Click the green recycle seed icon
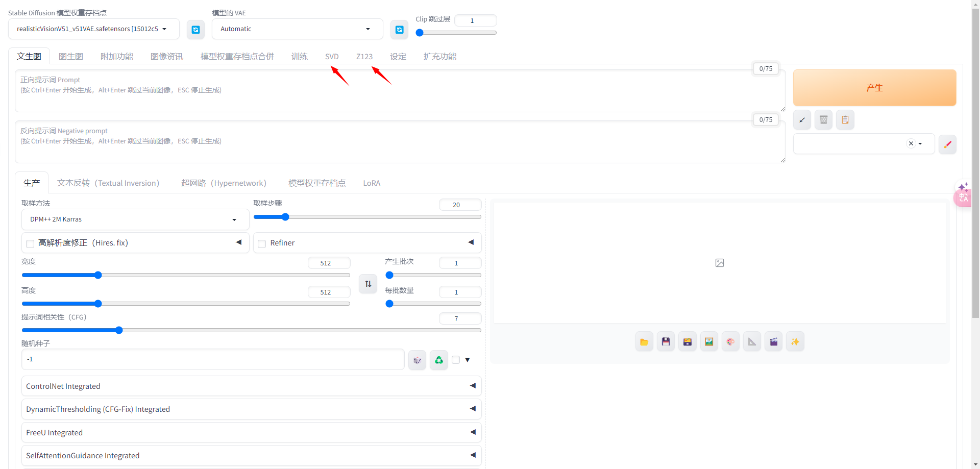This screenshot has width=980, height=469. coord(438,360)
